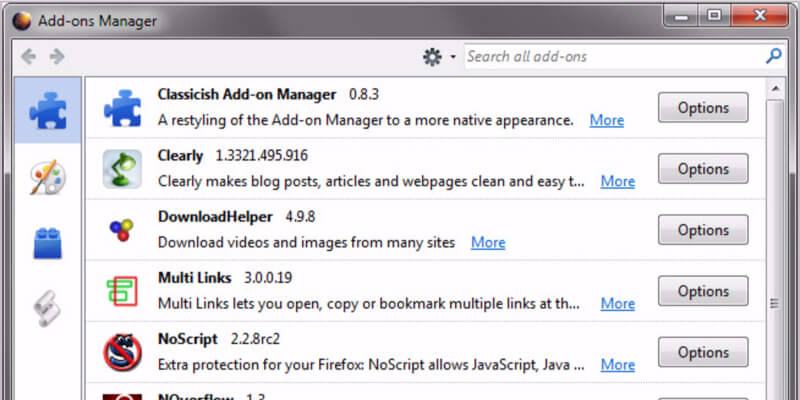The image size is (800, 400).
Task: Click version number 4.9.8
Action: click(300, 217)
